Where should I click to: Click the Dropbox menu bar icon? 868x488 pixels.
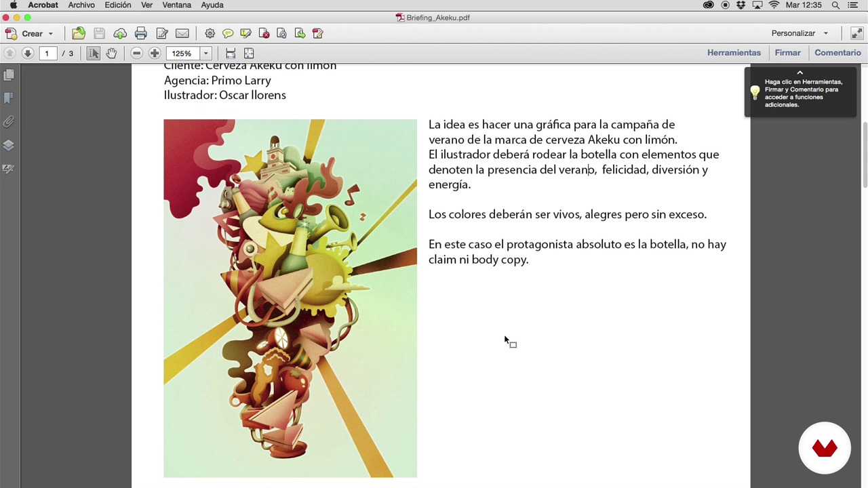point(741,5)
